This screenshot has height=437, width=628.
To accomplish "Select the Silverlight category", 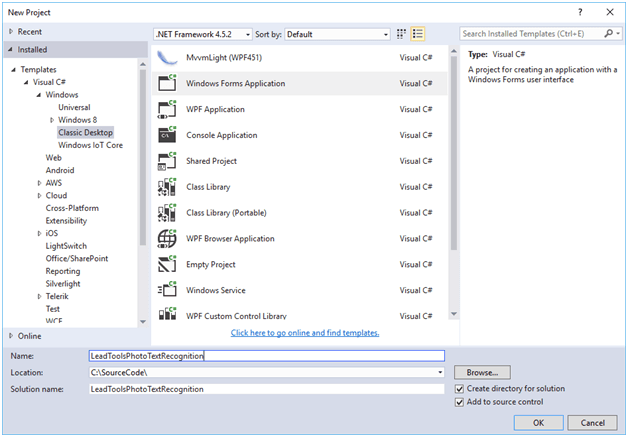I will tap(63, 284).
